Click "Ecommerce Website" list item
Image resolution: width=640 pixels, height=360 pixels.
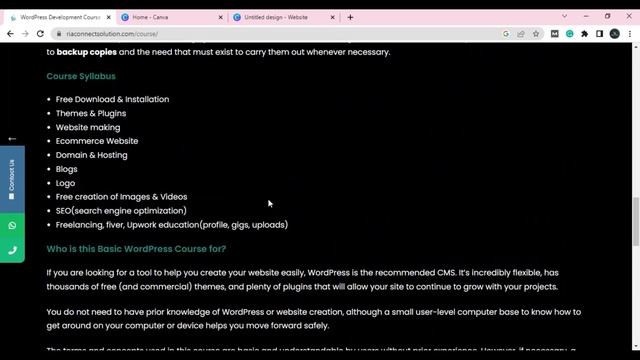point(97,141)
